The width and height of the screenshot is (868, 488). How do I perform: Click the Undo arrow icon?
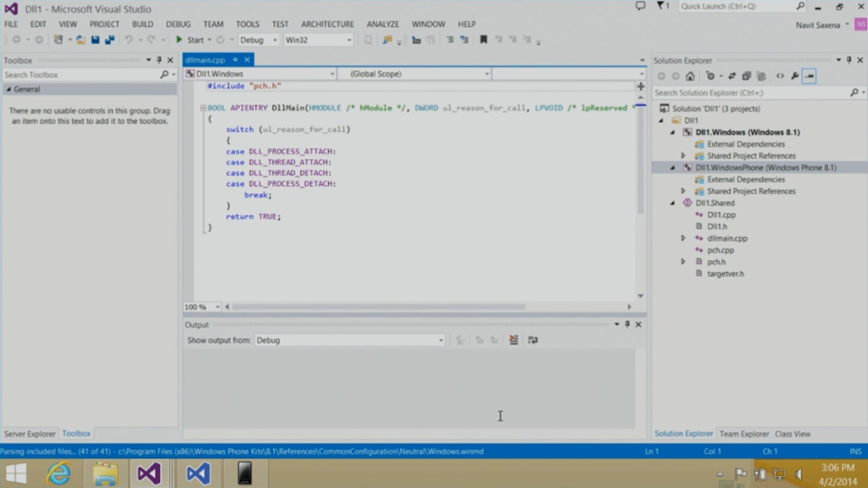129,40
